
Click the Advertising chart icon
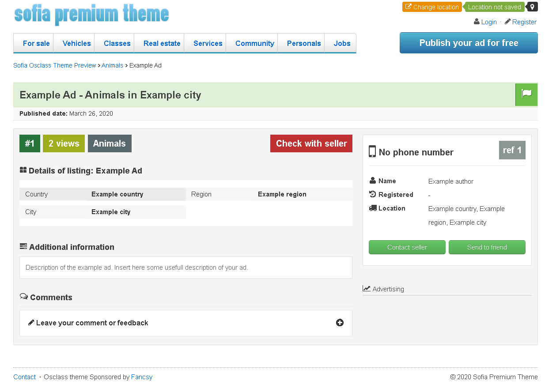pyautogui.click(x=367, y=288)
